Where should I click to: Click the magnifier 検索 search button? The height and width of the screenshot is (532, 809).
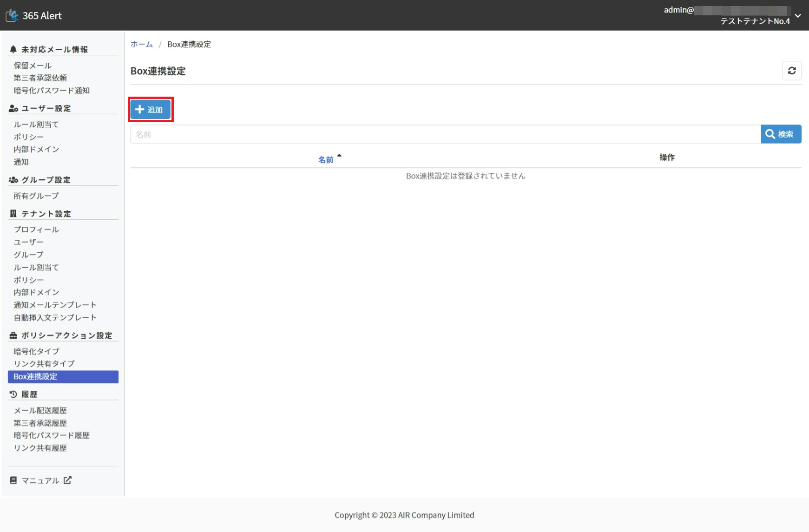(781, 134)
